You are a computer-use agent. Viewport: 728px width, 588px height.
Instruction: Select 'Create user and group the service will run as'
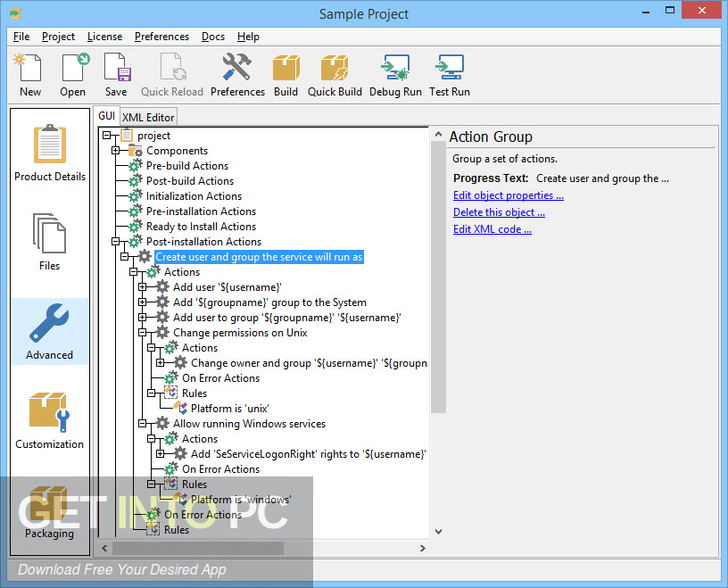pos(259,257)
